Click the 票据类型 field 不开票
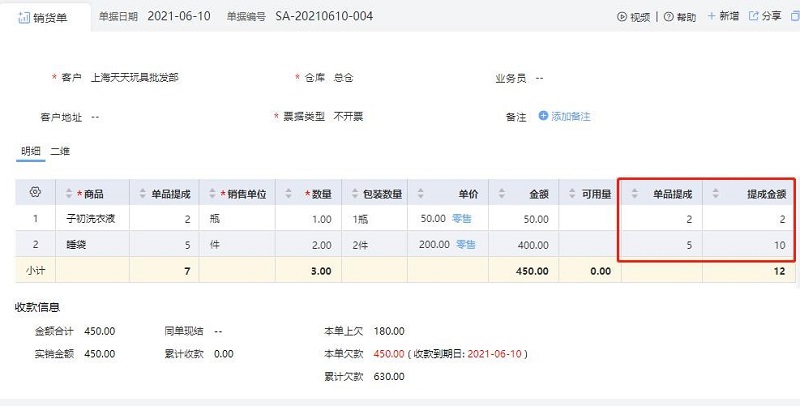Screen dimensions: 800x406 click(348, 117)
